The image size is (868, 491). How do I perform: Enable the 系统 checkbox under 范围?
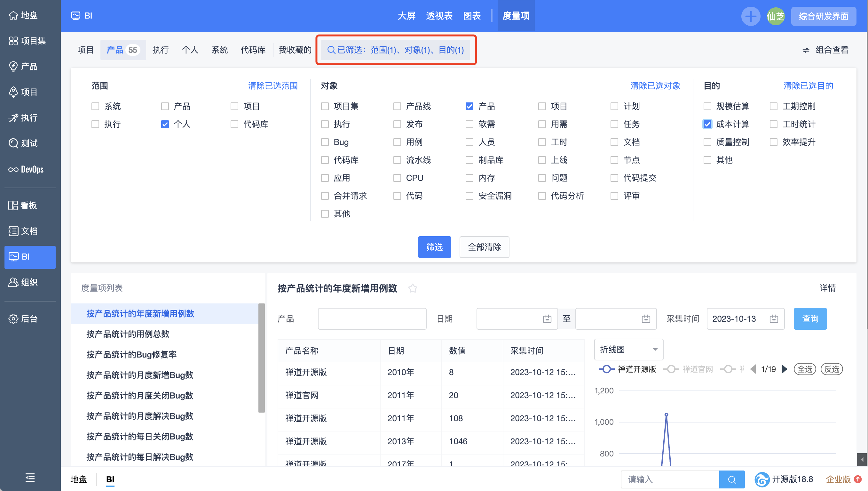(x=95, y=106)
